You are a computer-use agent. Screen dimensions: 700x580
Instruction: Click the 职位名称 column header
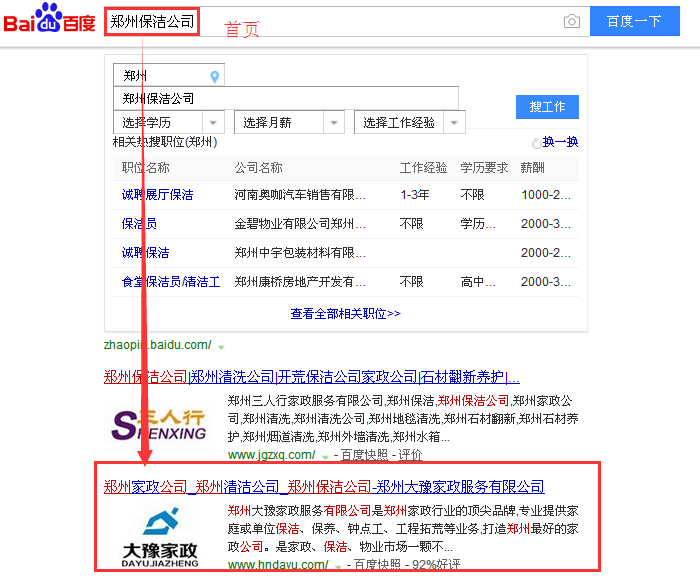coord(146,168)
